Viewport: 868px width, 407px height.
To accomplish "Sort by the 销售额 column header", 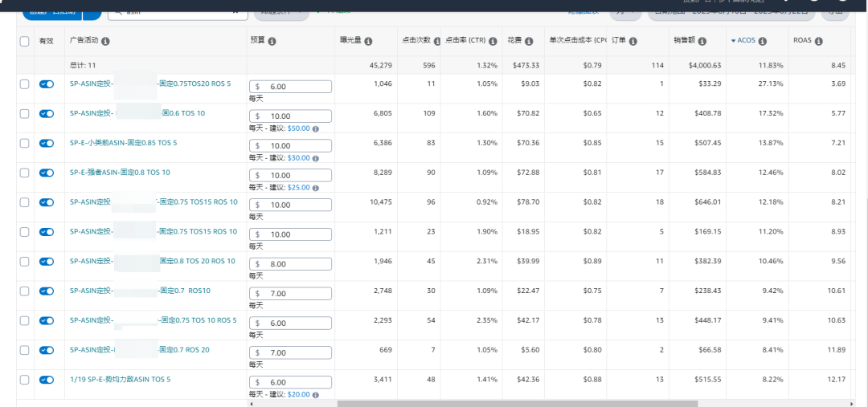I will pyautogui.click(x=685, y=41).
